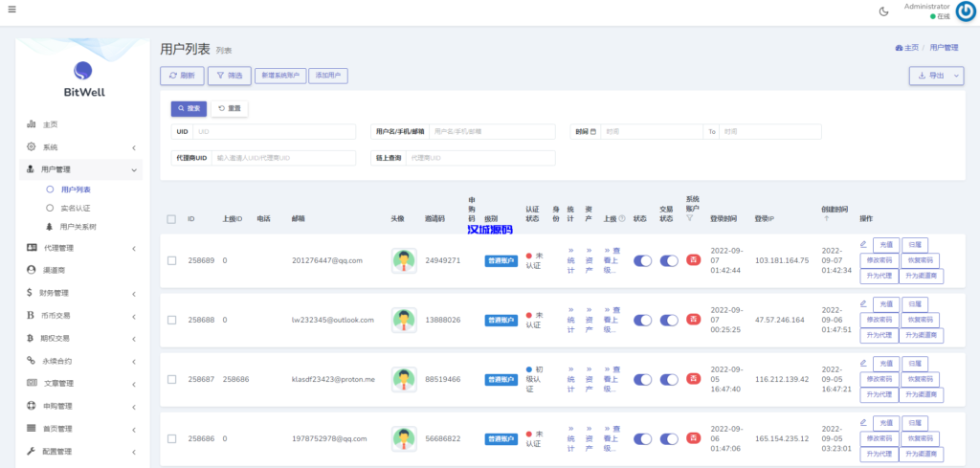
Task: Toggle dark mode with the moon icon
Action: [x=882, y=11]
